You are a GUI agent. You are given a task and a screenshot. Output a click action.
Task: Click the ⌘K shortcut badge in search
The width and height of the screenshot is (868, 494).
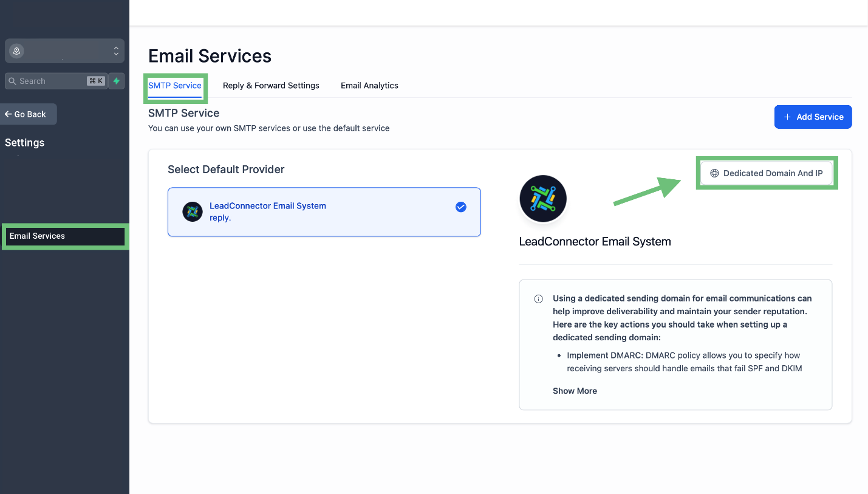[x=96, y=81]
